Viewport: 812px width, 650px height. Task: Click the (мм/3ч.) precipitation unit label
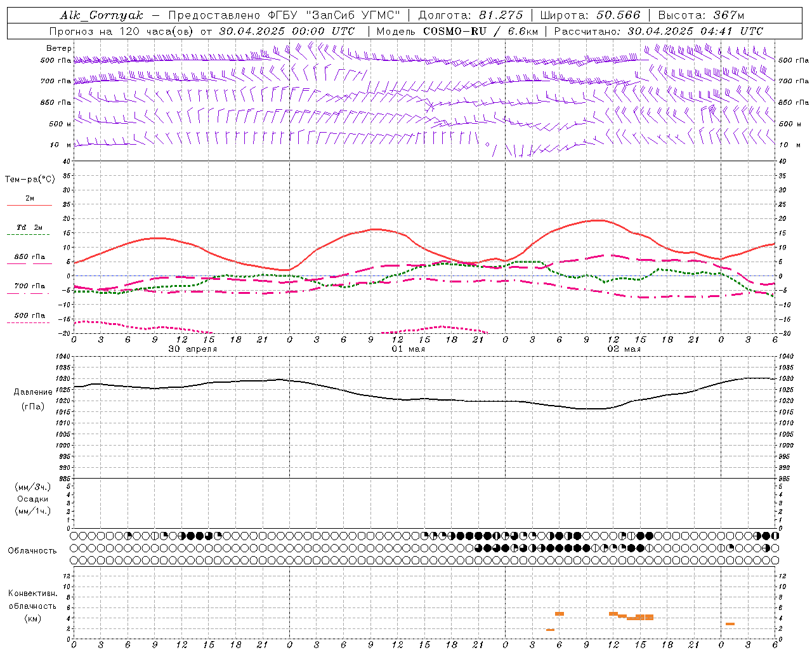pyautogui.click(x=33, y=487)
